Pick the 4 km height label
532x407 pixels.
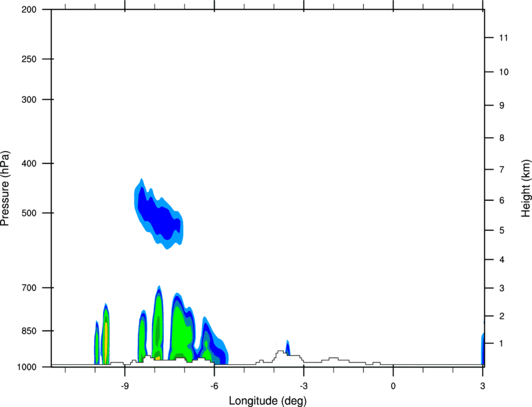(502, 260)
